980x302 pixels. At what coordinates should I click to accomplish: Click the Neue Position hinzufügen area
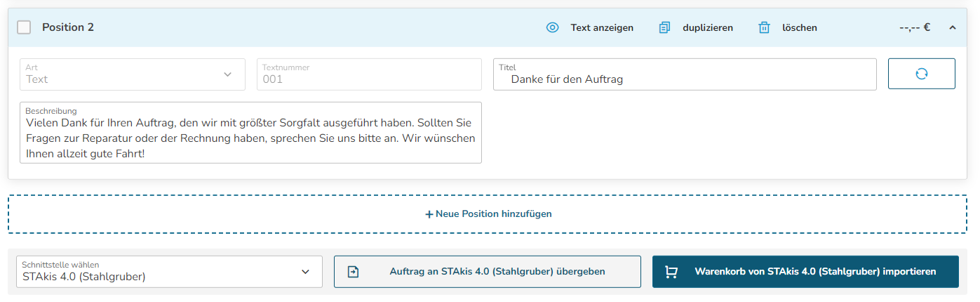[x=488, y=214]
